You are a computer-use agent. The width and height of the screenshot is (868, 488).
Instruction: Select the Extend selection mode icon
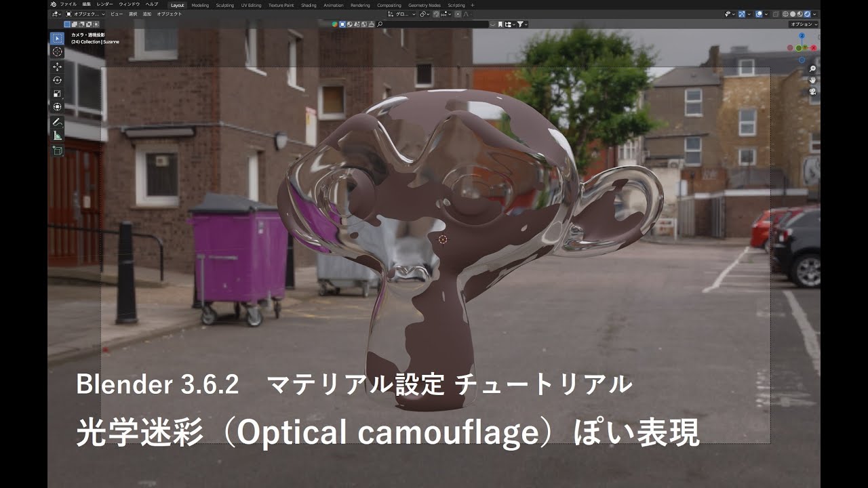pos(74,24)
